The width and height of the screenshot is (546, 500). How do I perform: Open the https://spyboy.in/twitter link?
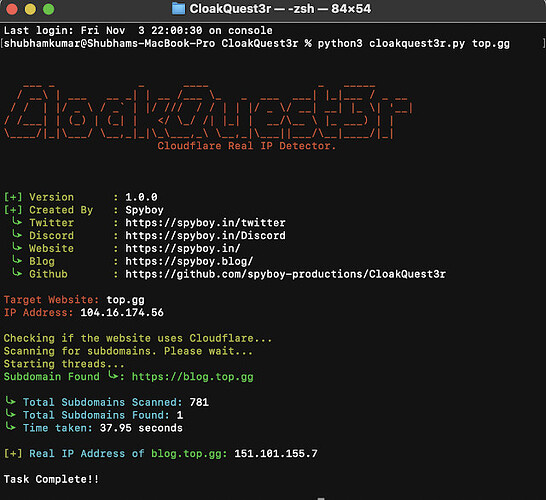[x=205, y=223]
